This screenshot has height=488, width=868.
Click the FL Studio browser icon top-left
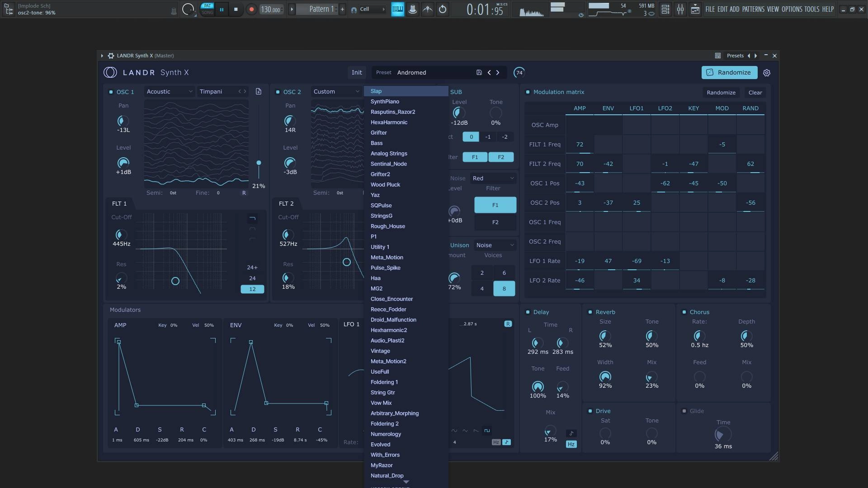(9, 9)
